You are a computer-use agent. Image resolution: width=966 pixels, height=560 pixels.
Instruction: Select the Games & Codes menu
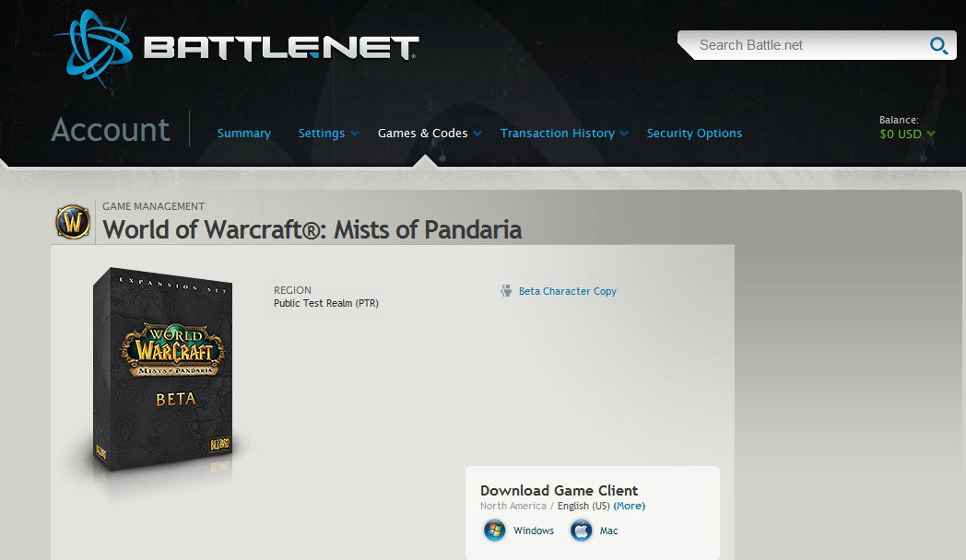click(x=422, y=133)
